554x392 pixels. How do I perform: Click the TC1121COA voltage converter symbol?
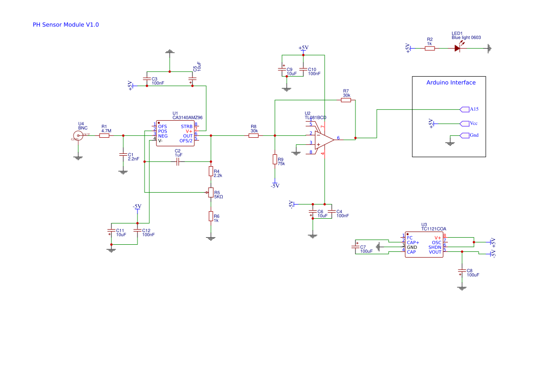424,245
